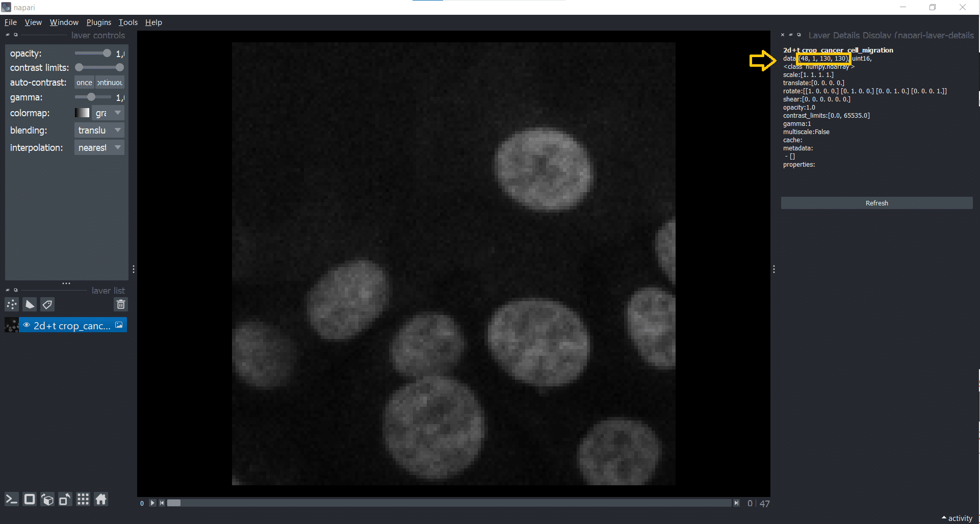The height and width of the screenshot is (524, 980).
Task: Click the new labels layer icon
Action: [x=47, y=305]
